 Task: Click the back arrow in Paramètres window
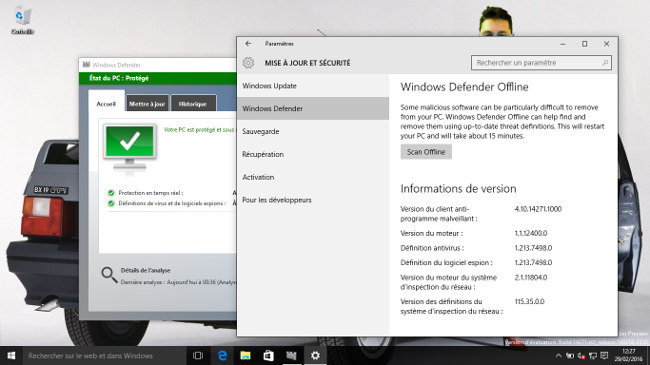[x=248, y=44]
